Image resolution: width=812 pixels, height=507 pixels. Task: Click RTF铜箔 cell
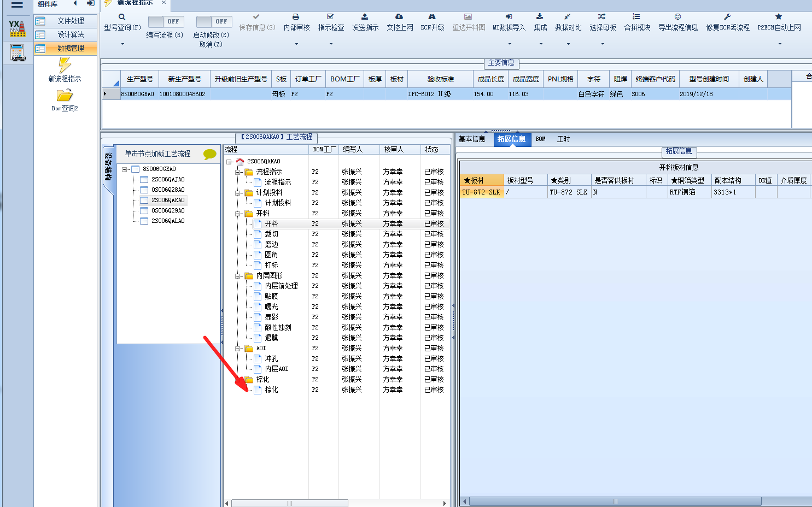[689, 192]
